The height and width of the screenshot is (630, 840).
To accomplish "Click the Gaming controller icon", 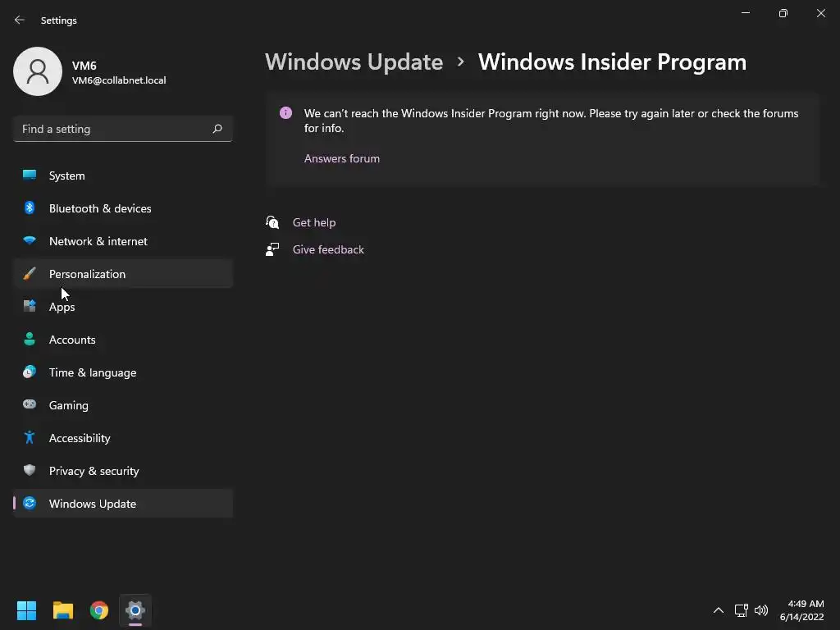I will coord(30,404).
